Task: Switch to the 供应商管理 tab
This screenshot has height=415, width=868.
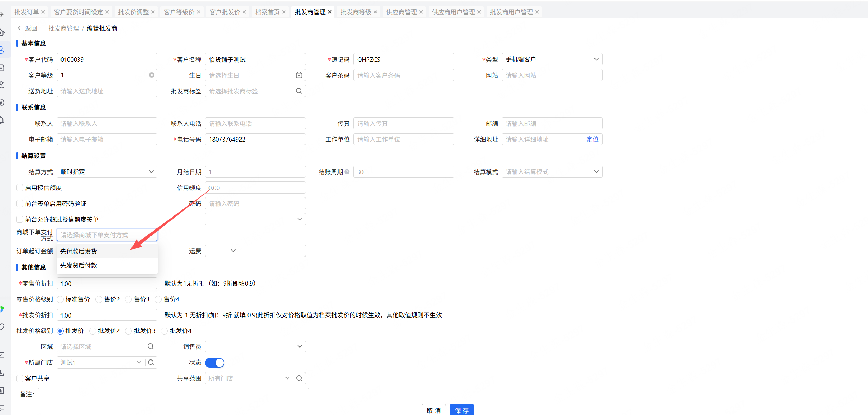Action: click(x=401, y=12)
